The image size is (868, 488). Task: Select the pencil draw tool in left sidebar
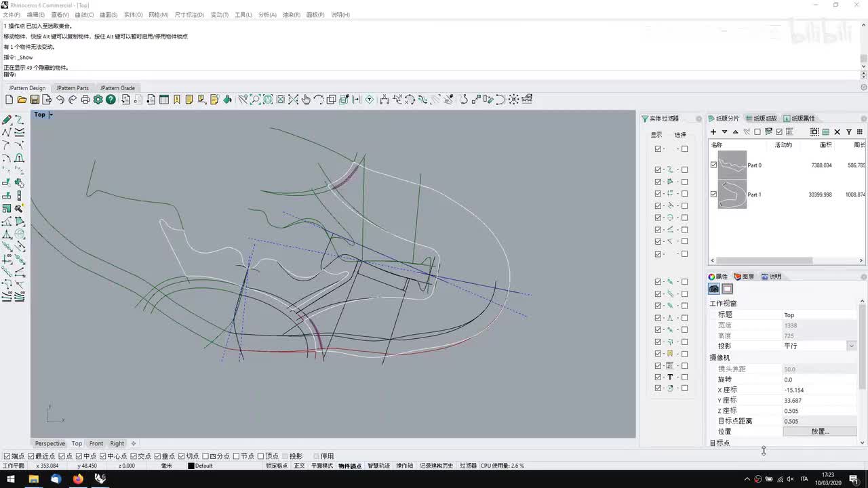(7, 119)
